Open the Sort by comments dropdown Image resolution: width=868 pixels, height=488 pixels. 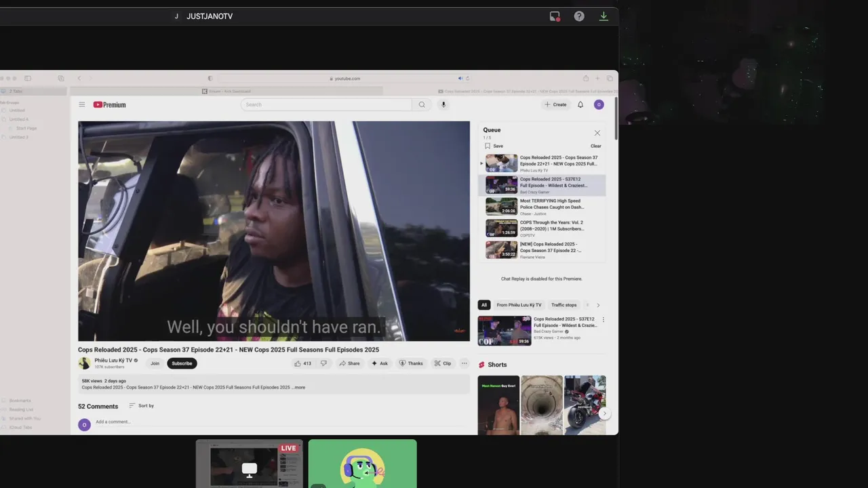[x=142, y=405]
